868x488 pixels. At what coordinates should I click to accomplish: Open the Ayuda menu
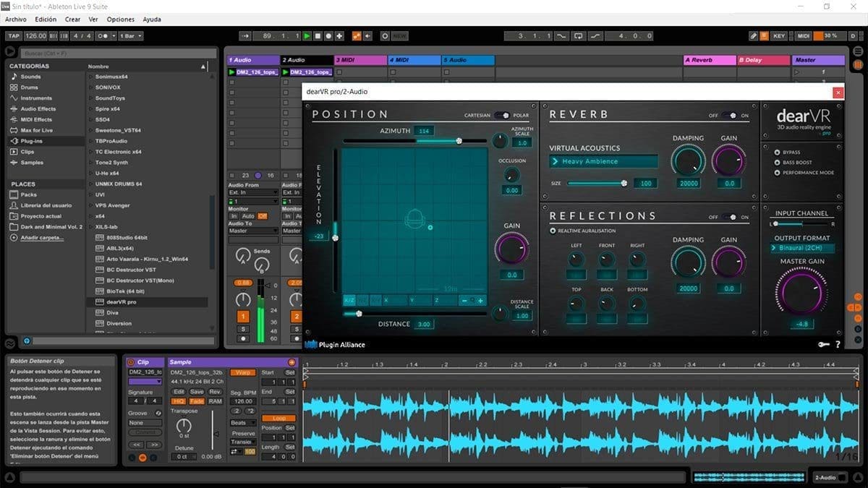click(x=152, y=20)
